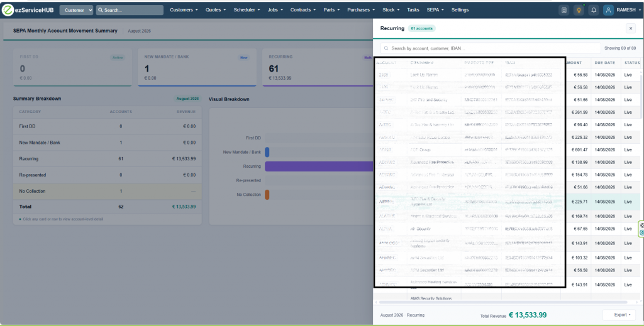Close the Recurring panel with X
This screenshot has height=326, width=644.
(x=631, y=28)
